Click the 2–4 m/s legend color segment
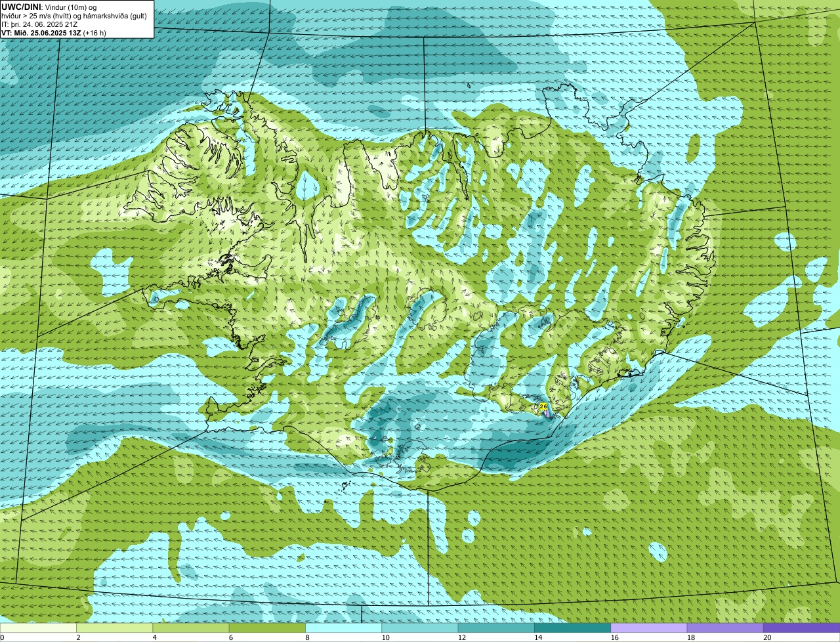The image size is (840, 642). (114, 628)
